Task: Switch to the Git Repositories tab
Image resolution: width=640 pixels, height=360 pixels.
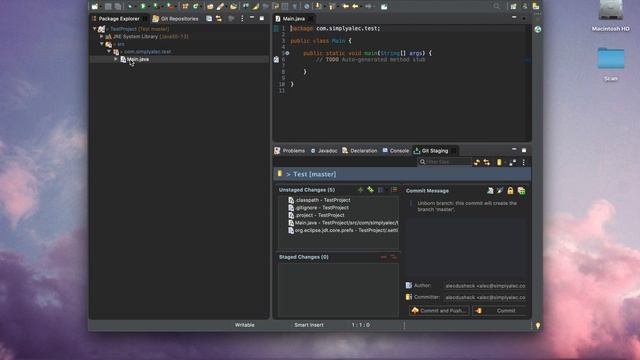Action: [176, 19]
